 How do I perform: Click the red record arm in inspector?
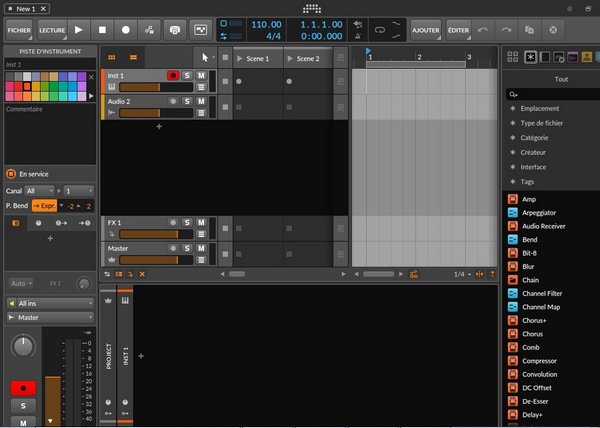[x=23, y=388]
